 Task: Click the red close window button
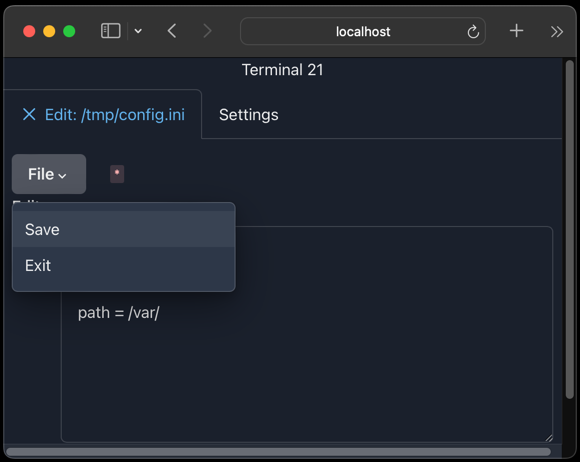click(29, 31)
